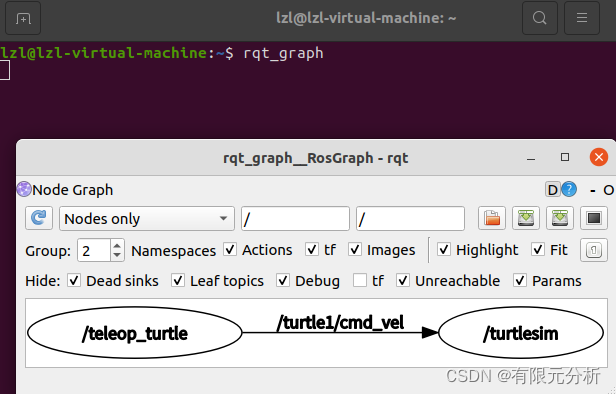Maximize the rqt window

(x=565, y=157)
